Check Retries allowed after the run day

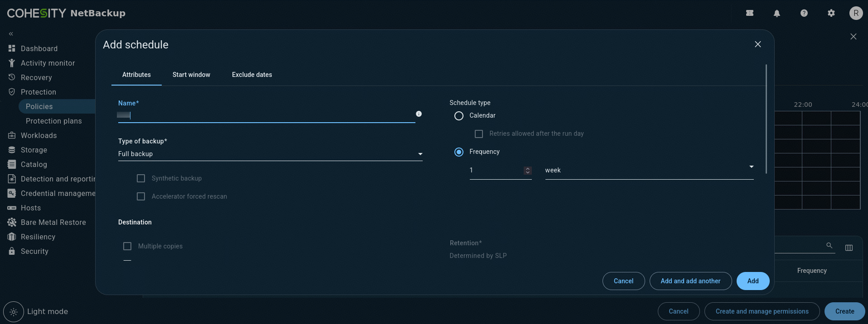478,134
